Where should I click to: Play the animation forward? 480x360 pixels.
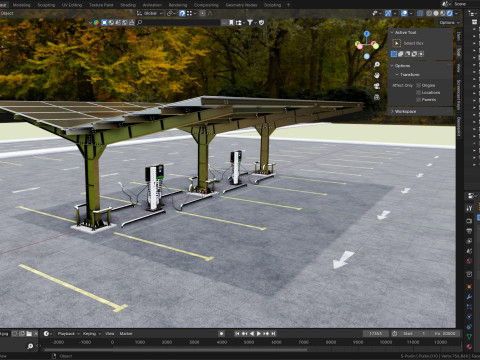point(259,333)
